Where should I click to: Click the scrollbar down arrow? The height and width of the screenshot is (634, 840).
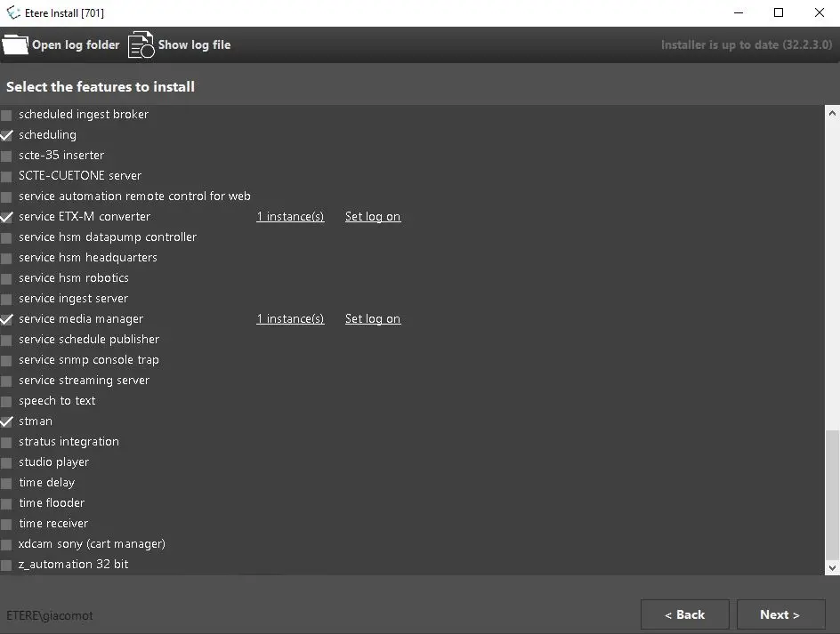[832, 567]
